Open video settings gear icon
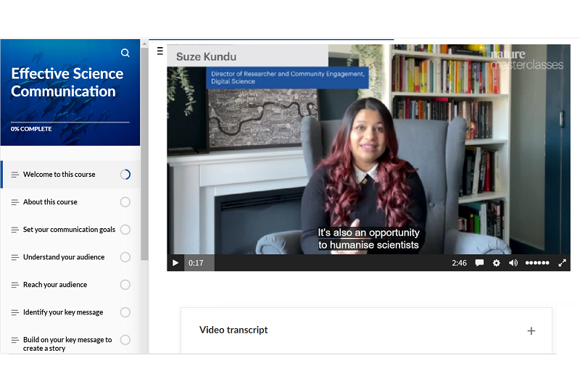This screenshot has width=580, height=392. click(497, 263)
